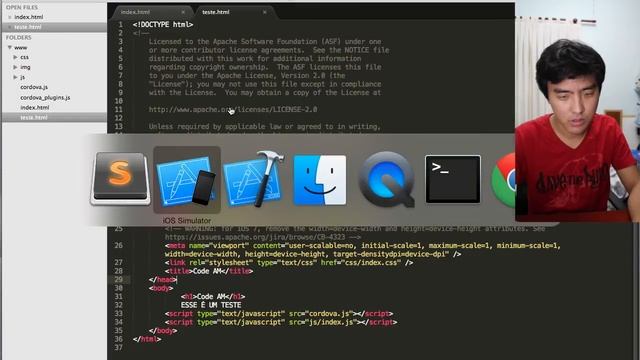This screenshot has width=640, height=360.
Task: Switch to Sublime Text in app switcher
Action: pyautogui.click(x=120, y=179)
